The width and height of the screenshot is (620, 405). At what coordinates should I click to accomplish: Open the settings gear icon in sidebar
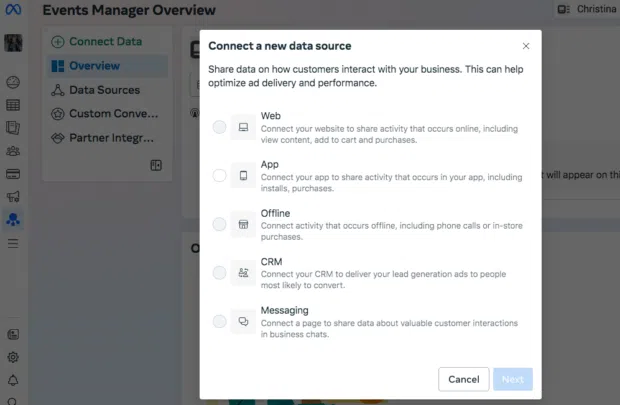pyautogui.click(x=13, y=357)
